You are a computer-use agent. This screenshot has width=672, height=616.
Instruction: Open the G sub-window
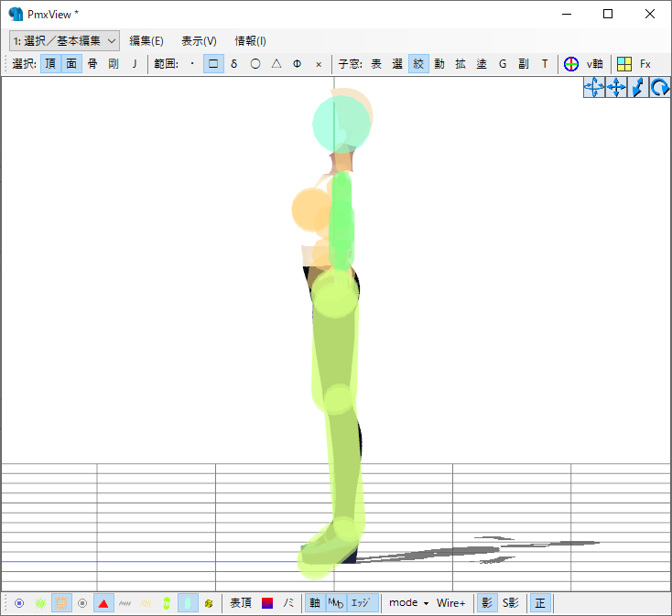[x=503, y=64]
